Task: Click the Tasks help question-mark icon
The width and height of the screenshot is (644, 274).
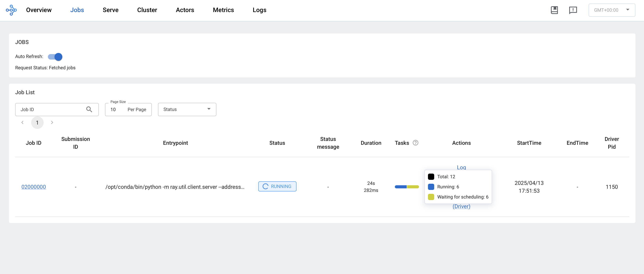Action: point(415,143)
